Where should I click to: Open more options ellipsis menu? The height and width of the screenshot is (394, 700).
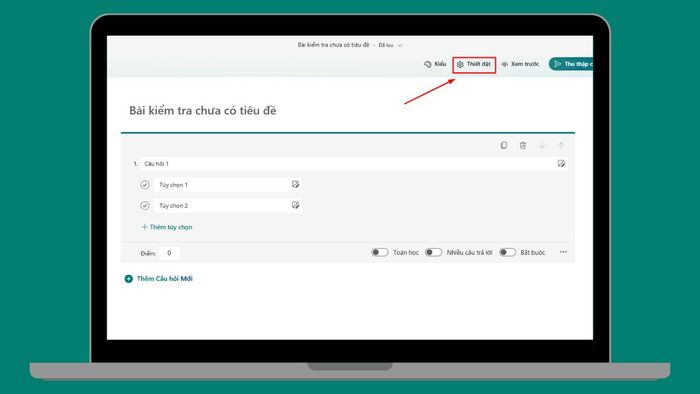pyautogui.click(x=563, y=252)
